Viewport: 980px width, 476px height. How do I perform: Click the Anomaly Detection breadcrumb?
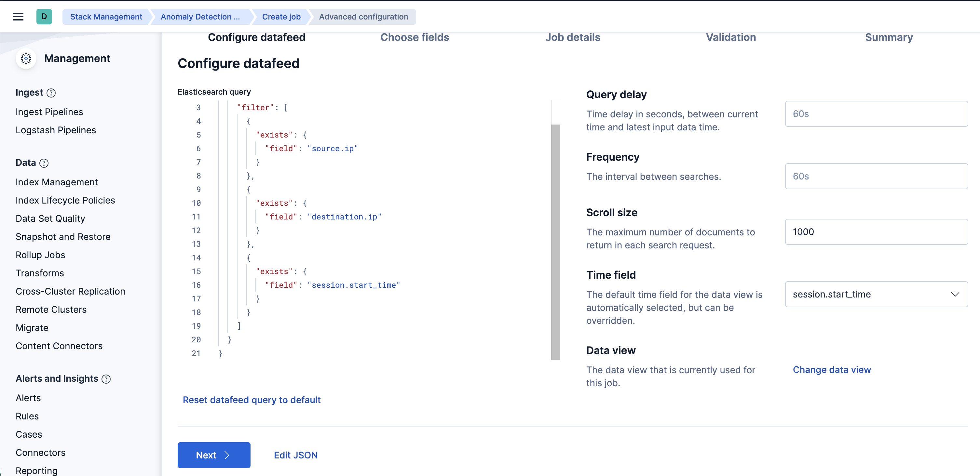point(200,16)
